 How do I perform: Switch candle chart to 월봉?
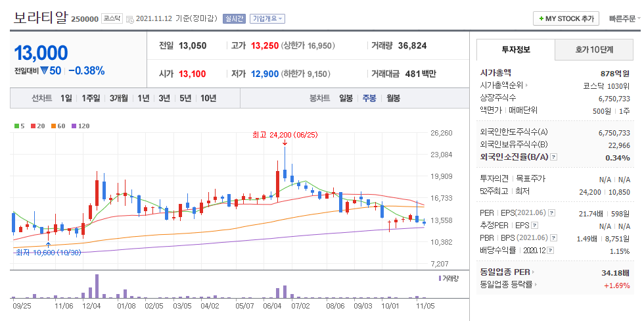393,98
